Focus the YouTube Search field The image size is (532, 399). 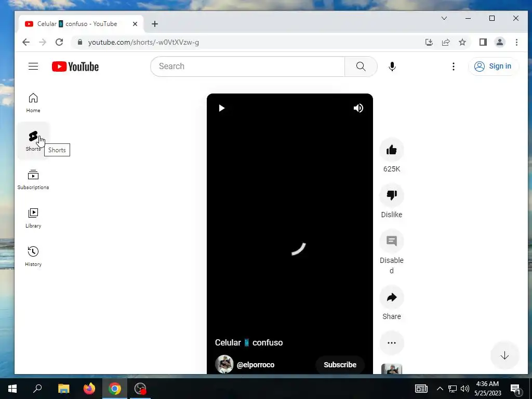(x=248, y=66)
